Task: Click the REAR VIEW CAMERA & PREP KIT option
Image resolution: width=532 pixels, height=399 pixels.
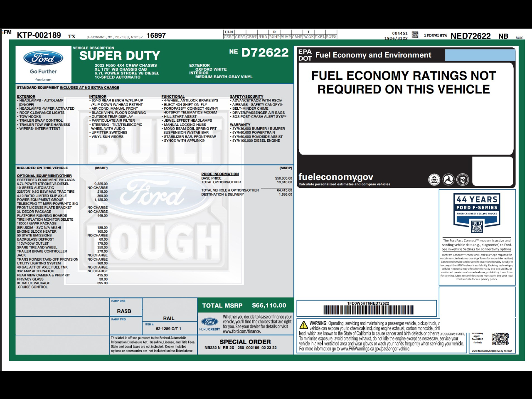Action: pos(43,275)
